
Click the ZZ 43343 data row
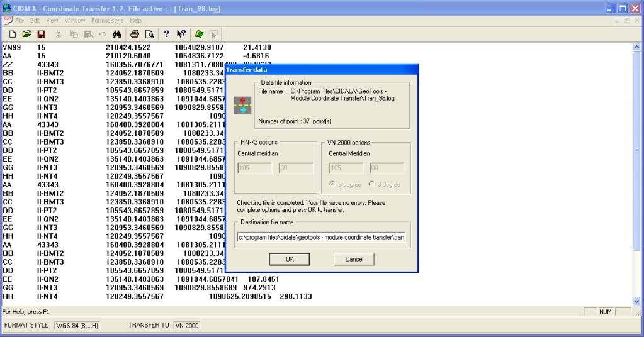pos(137,65)
